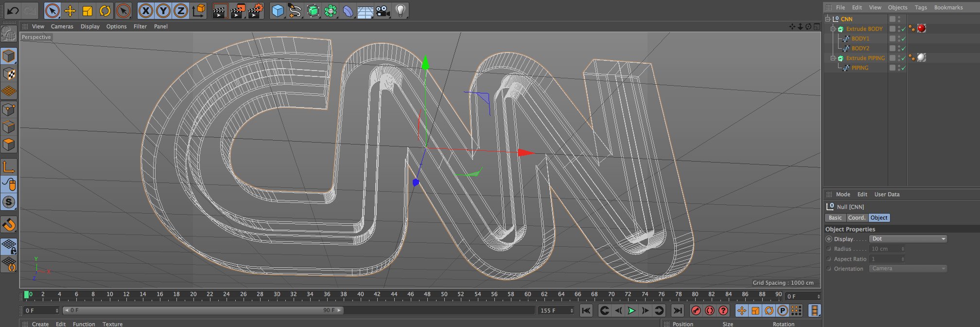The width and height of the screenshot is (980, 327).
Task: Switch the world/object coordinate system icon
Action: [198, 11]
